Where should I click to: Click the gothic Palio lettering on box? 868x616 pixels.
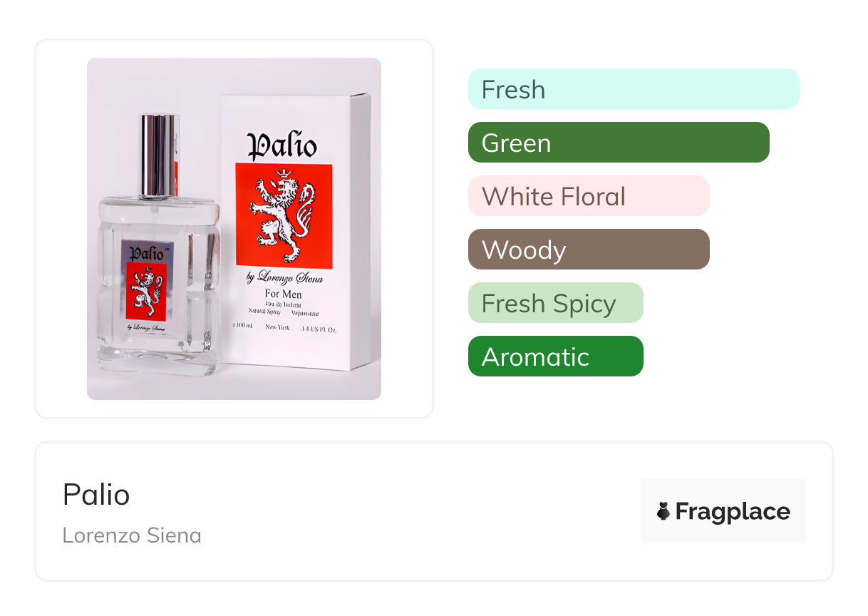[x=282, y=144]
